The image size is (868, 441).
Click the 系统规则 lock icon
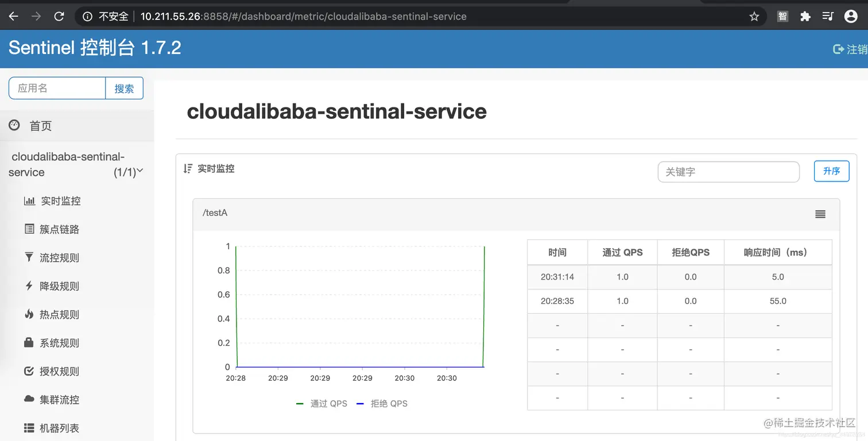click(x=29, y=342)
